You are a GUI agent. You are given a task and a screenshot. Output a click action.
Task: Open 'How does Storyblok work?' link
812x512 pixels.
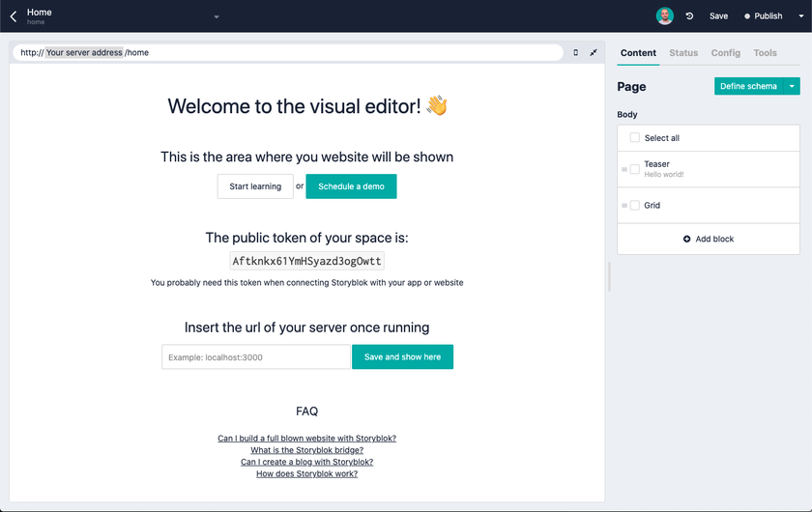(x=306, y=473)
